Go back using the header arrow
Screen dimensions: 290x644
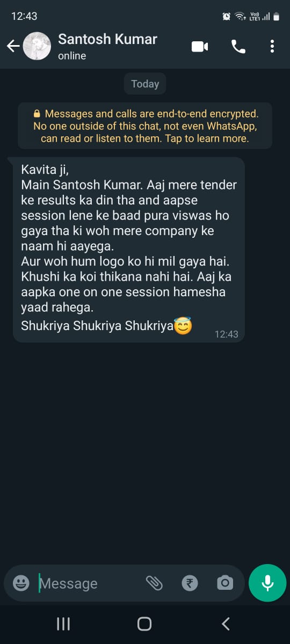pos(13,46)
